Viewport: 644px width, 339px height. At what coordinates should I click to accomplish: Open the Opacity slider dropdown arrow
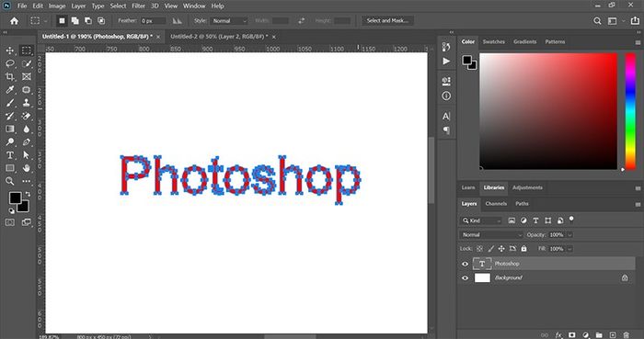pyautogui.click(x=569, y=235)
